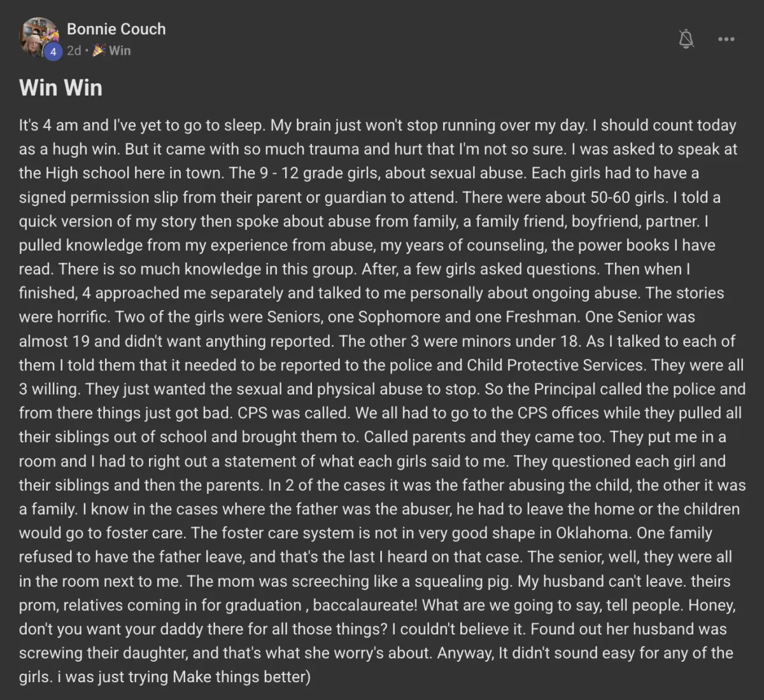Click the party popper category icon

(x=99, y=50)
